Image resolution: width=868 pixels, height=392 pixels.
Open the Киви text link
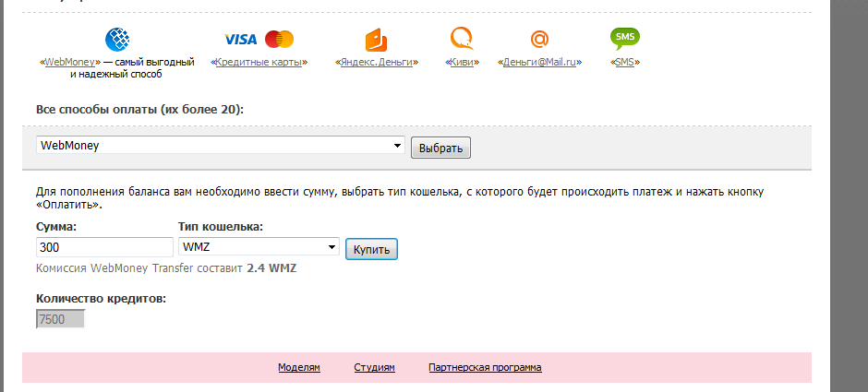(x=461, y=63)
